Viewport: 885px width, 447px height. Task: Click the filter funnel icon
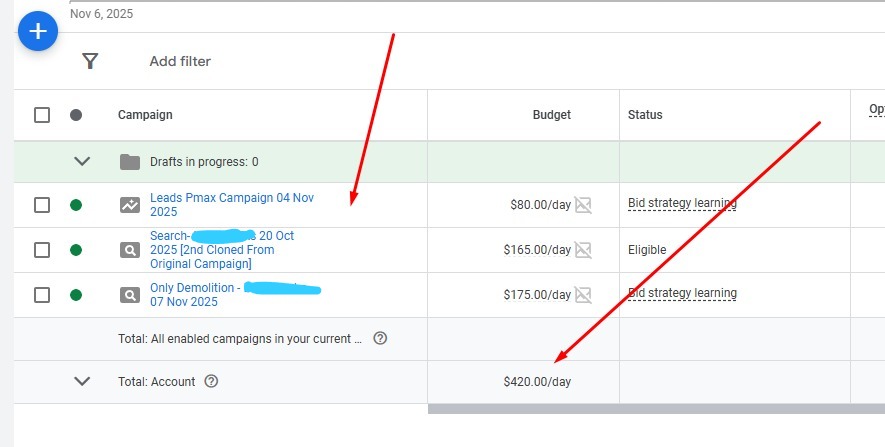(90, 62)
